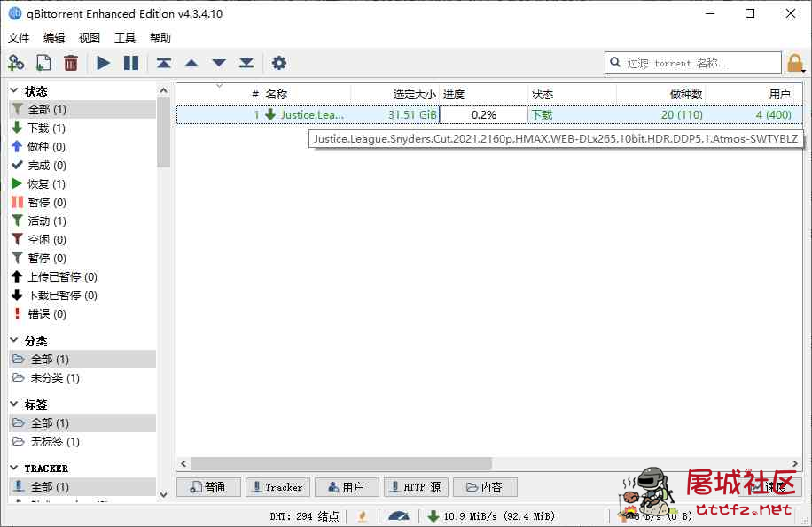Click DHT: 294 结点 status text
Screen dimensions: 812x527
tap(304, 516)
